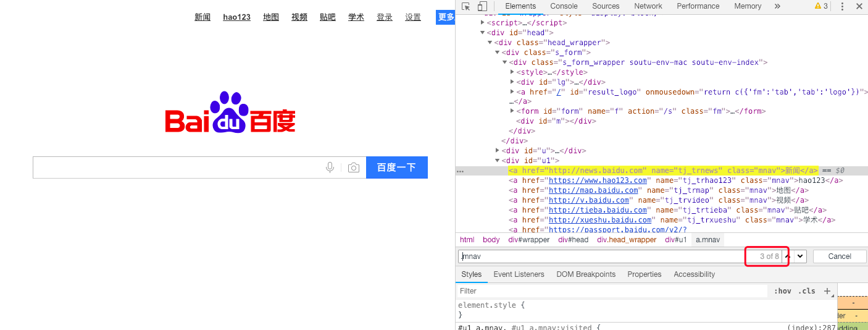Open the Event Listeners sub-tab
The image size is (868, 330).
point(519,274)
